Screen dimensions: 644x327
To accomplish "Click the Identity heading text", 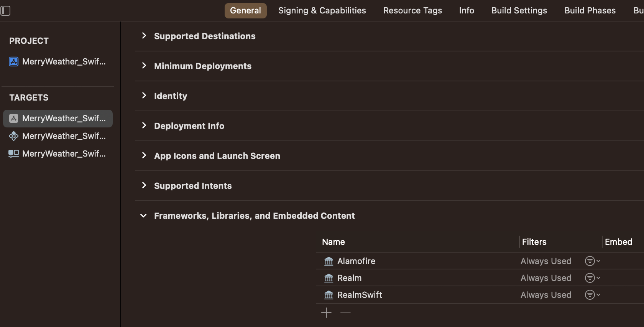I will pos(171,96).
